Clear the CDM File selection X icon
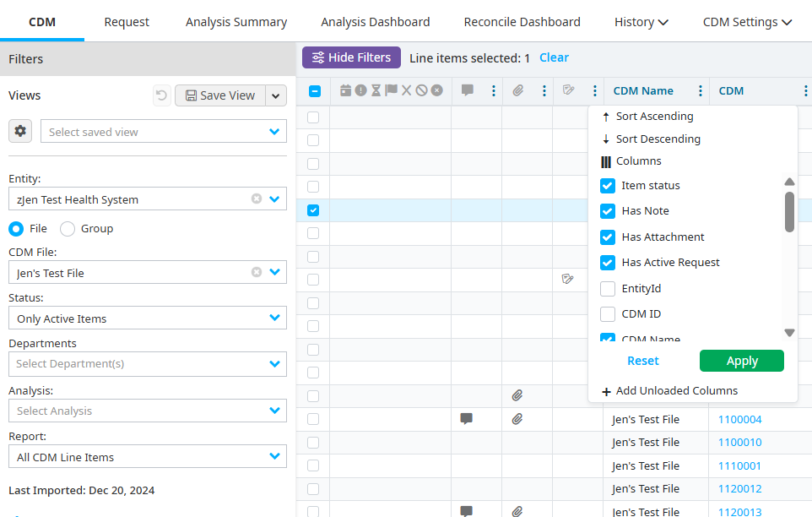The height and width of the screenshot is (517, 812). click(257, 272)
